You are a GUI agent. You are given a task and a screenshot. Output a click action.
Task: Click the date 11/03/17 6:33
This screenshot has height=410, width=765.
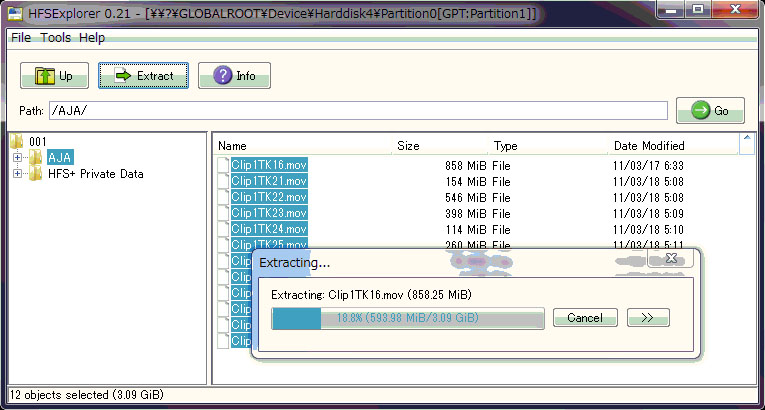click(648, 166)
